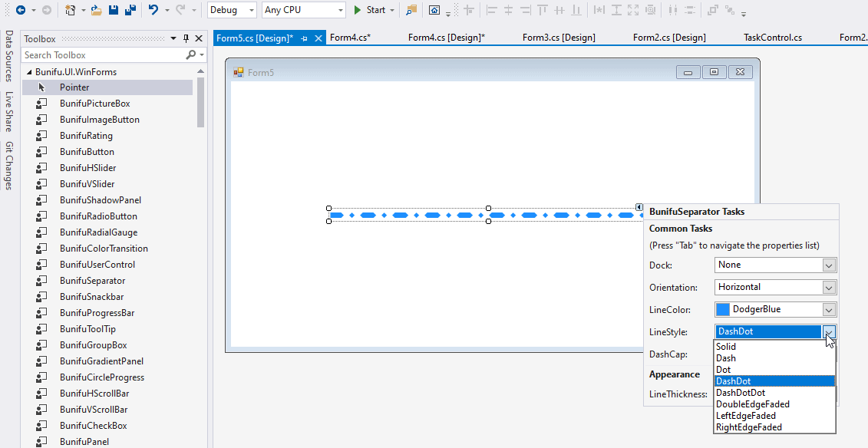Image resolution: width=868 pixels, height=448 pixels.
Task: Click the Make Same Height icon
Action: pos(616,10)
